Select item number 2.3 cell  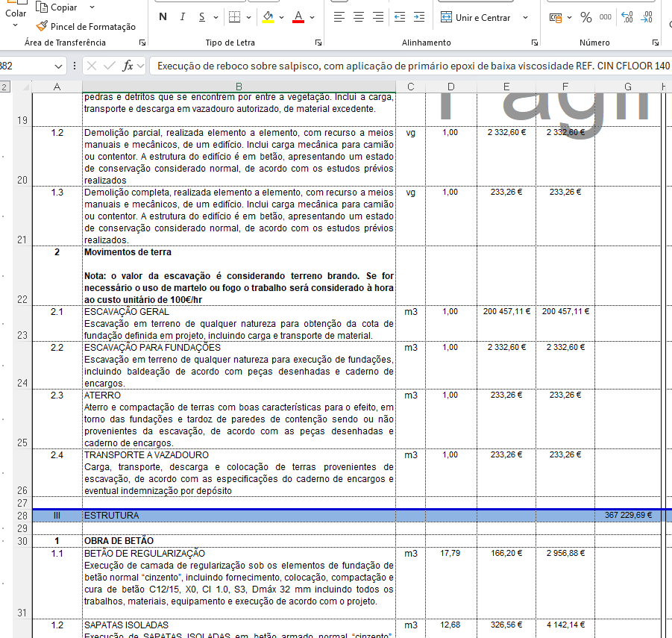[57, 419]
